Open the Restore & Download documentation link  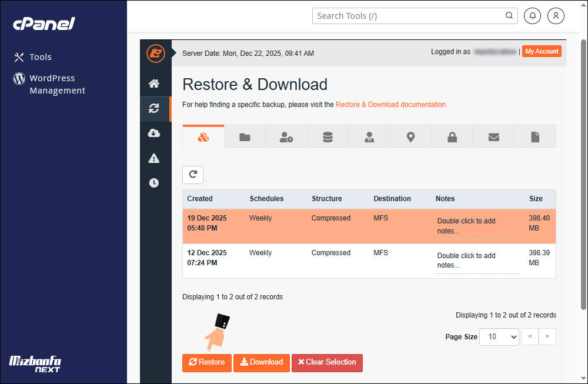pos(390,104)
